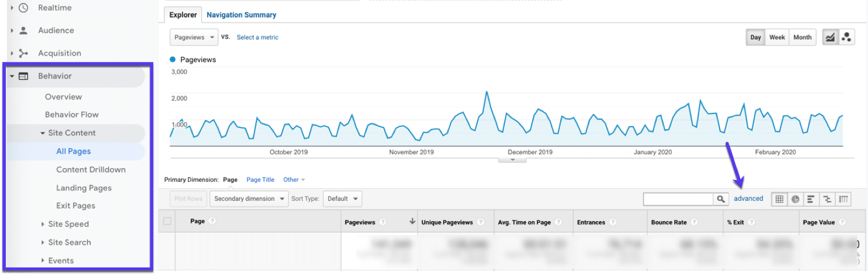The width and height of the screenshot is (868, 275).
Task: Switch to the Navigation Summary tab
Action: pos(241,15)
